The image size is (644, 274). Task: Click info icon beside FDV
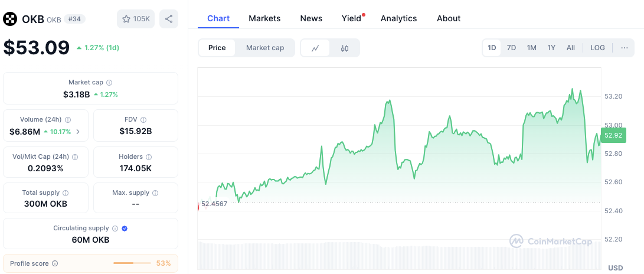[x=143, y=119]
